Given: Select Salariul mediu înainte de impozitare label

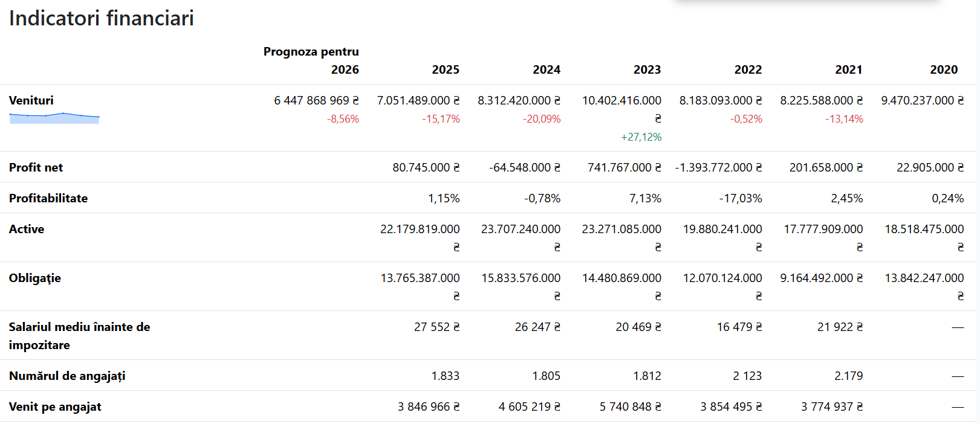Looking at the screenshot, I should pos(79,335).
